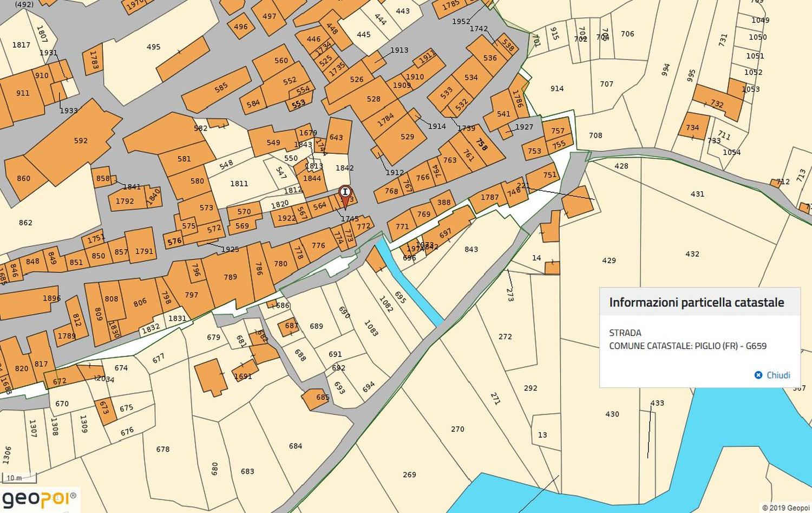This screenshot has width=812, height=513.
Task: Close the parcel info panel via Chiudi
Action: [772, 375]
